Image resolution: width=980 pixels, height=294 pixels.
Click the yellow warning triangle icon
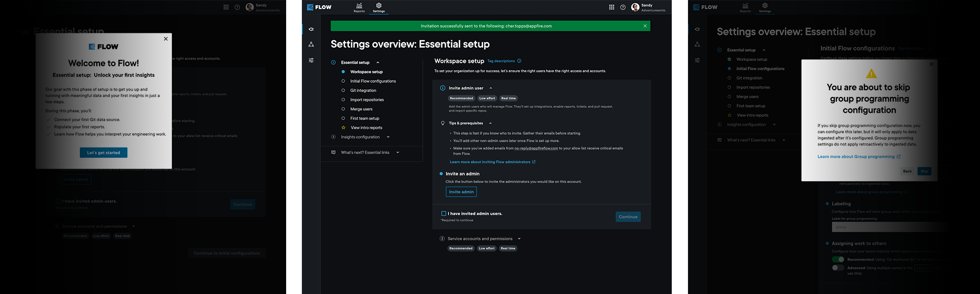pyautogui.click(x=871, y=73)
